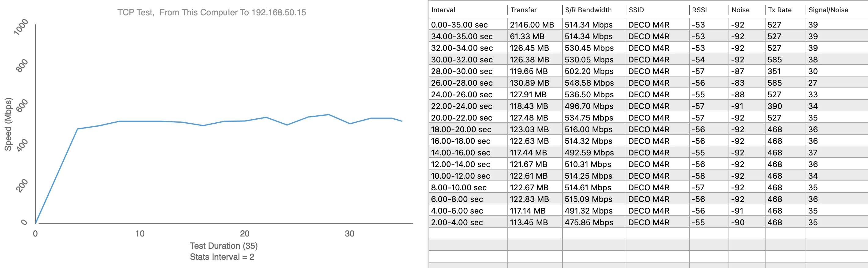Select the 14.00-16.00 sec interval row
This screenshot has height=268, width=868.
(x=461, y=153)
